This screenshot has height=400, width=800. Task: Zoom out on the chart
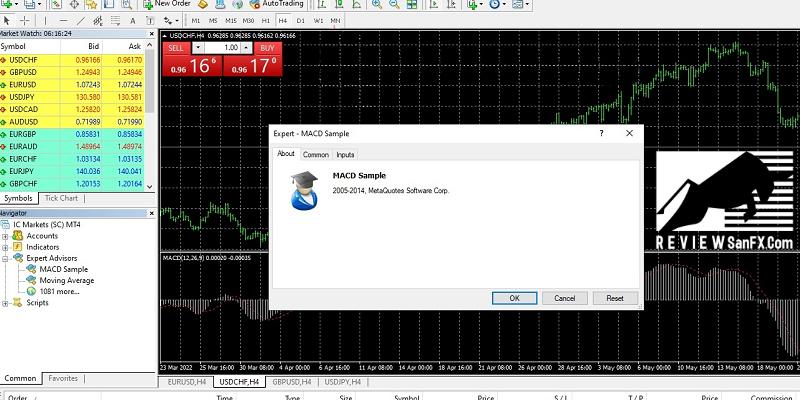[x=394, y=4]
